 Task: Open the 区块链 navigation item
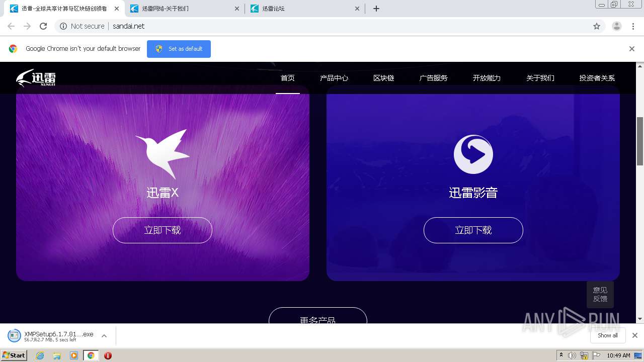click(384, 78)
